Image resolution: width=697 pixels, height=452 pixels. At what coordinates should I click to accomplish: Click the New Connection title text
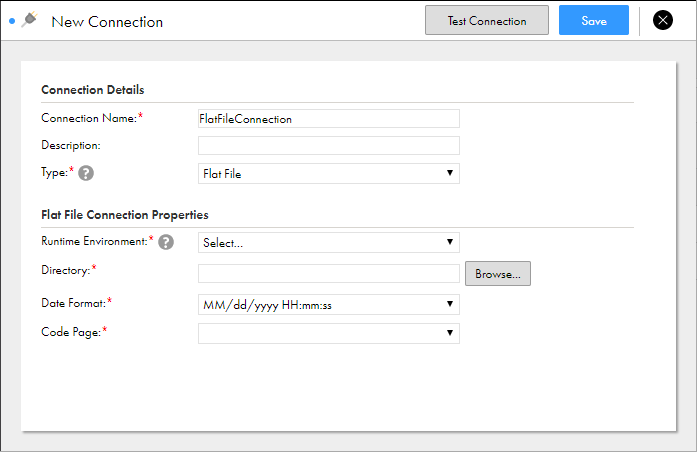coord(107,22)
